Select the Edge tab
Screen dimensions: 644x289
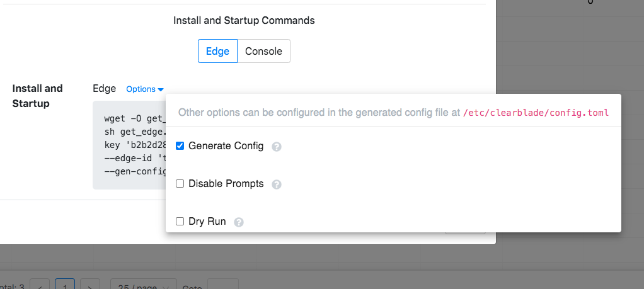coord(217,52)
